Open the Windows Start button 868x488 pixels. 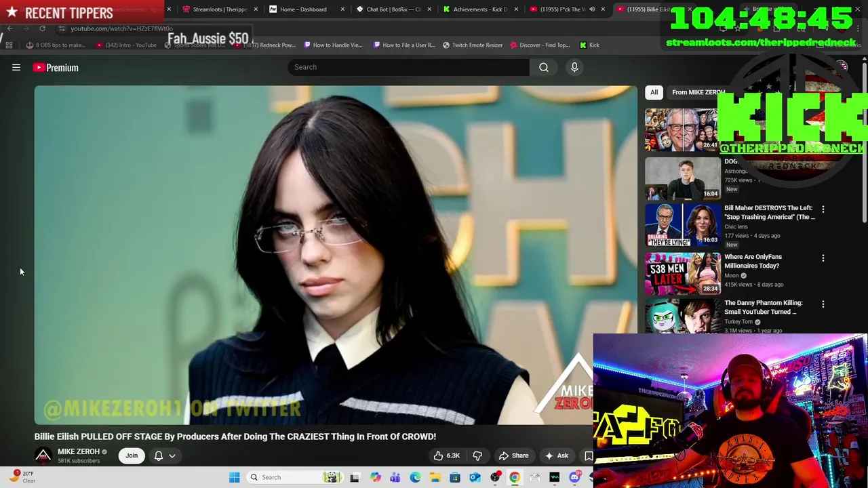(x=234, y=477)
